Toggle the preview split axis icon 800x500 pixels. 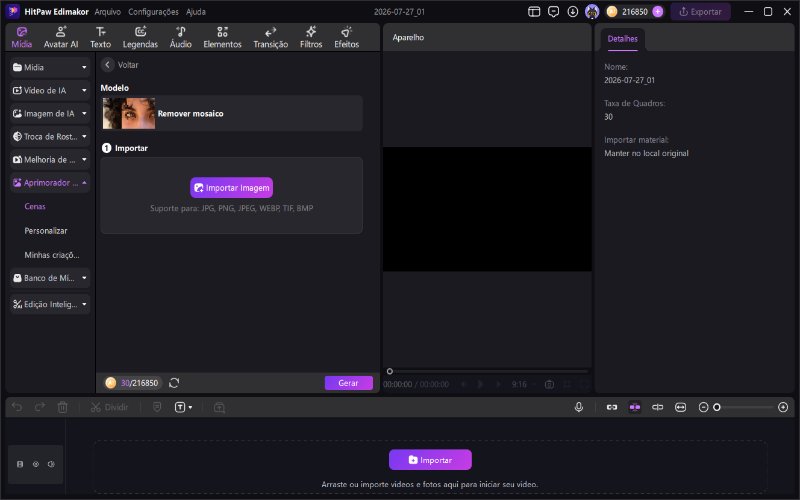pyautogui.click(x=658, y=407)
